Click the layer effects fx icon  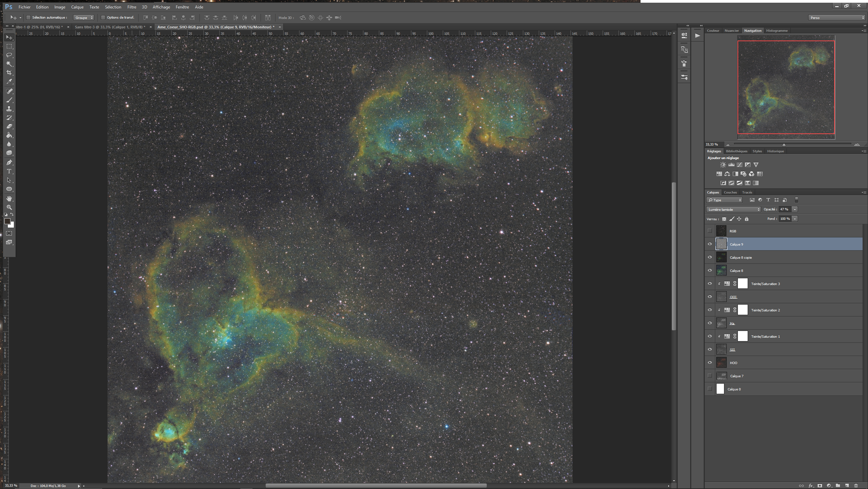pos(811,486)
